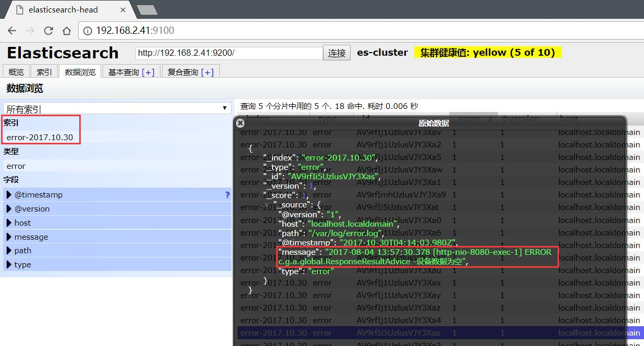Open the 所有索引 index dropdown
Image resolution: width=644 pixels, height=346 pixels.
coord(117,108)
